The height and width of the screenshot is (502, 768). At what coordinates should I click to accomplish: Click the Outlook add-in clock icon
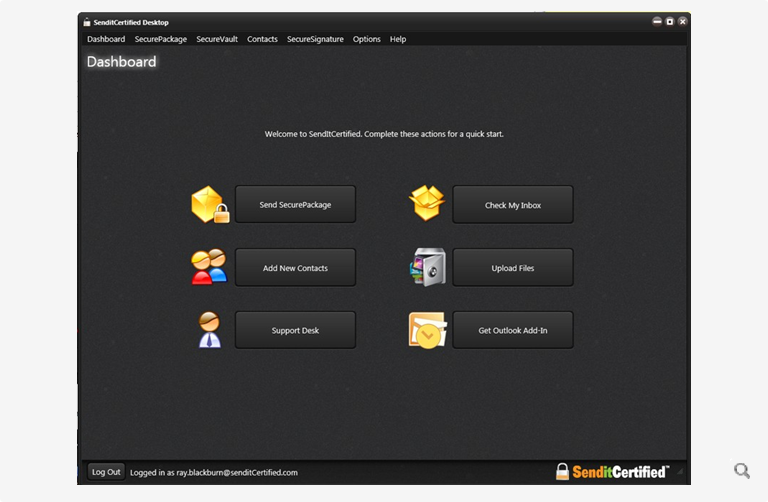coord(427,330)
